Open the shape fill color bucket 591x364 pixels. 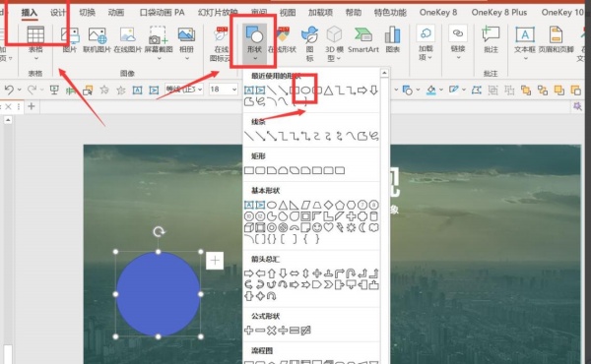click(431, 90)
